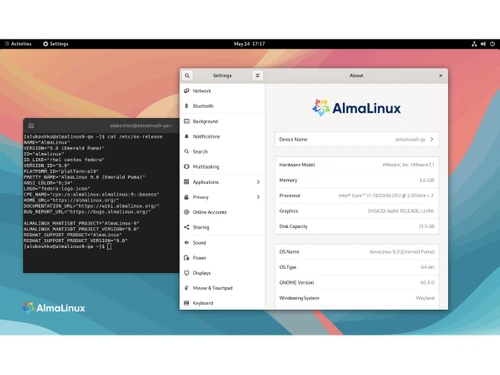Click the Memory 3.6 GB row
The height and width of the screenshot is (375, 500).
click(357, 180)
